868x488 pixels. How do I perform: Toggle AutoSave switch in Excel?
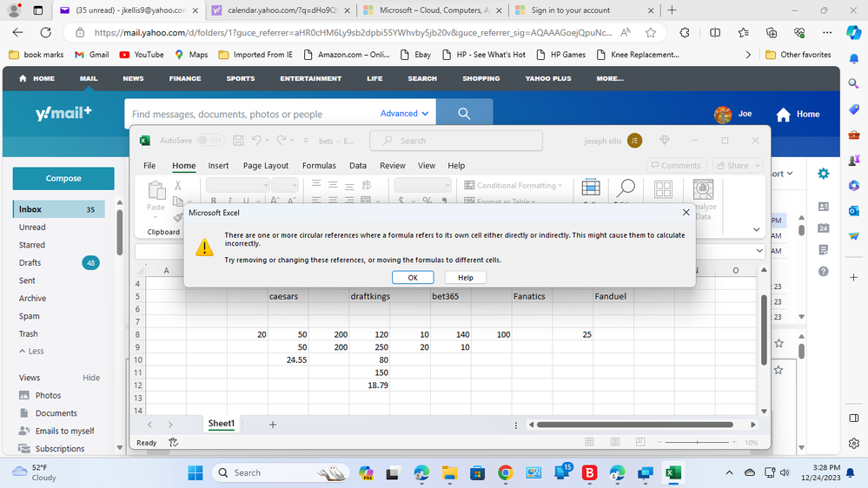coord(209,141)
